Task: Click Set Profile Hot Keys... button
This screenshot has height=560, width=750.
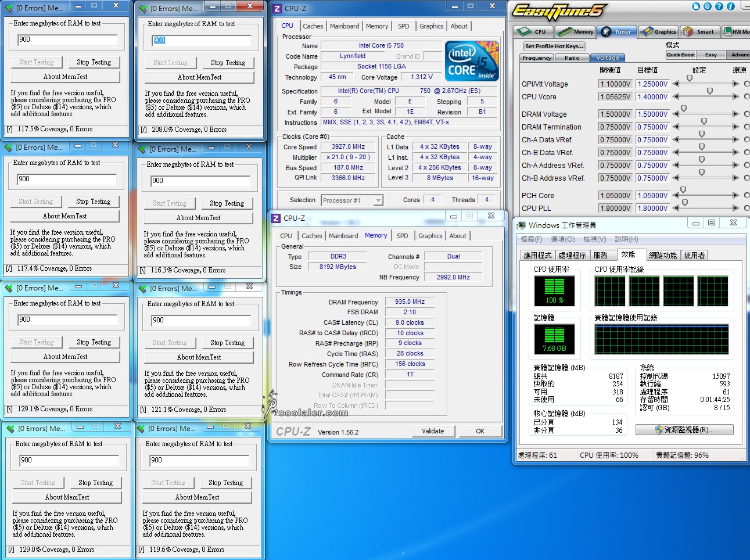Action: click(554, 46)
